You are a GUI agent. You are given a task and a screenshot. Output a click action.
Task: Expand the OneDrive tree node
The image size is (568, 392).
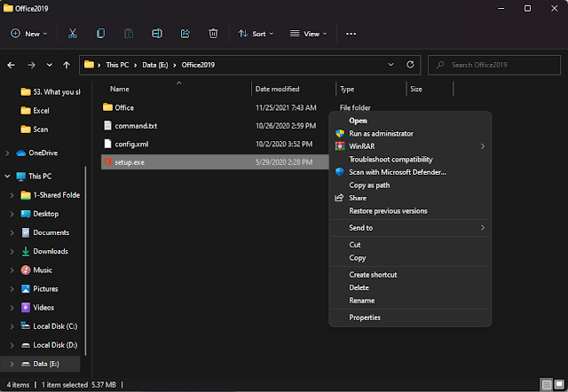7,153
